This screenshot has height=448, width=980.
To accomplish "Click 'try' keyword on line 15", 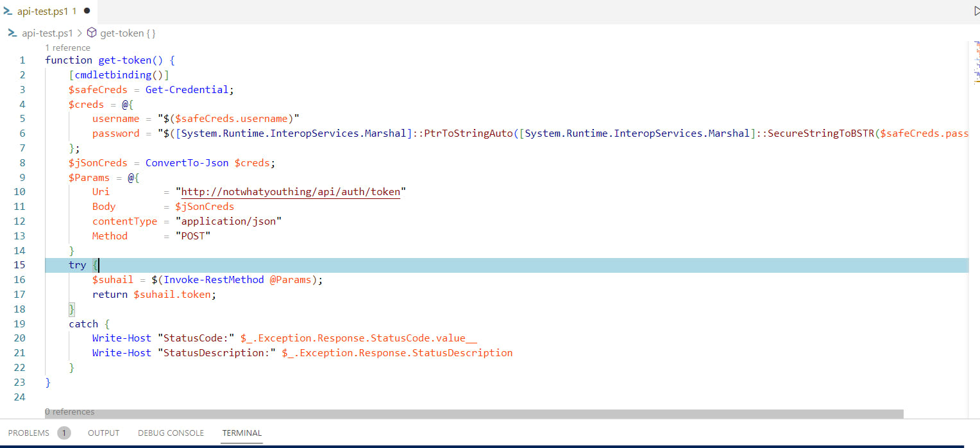I will (77, 265).
